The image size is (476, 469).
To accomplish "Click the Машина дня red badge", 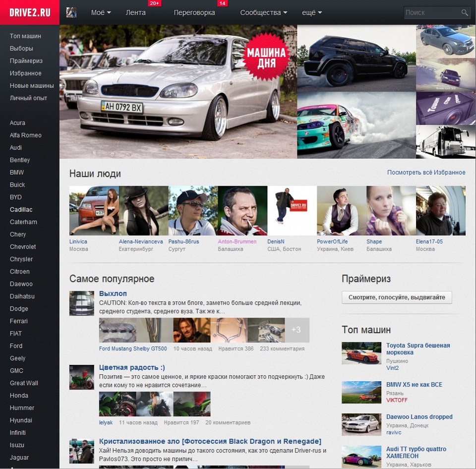I will [x=267, y=57].
